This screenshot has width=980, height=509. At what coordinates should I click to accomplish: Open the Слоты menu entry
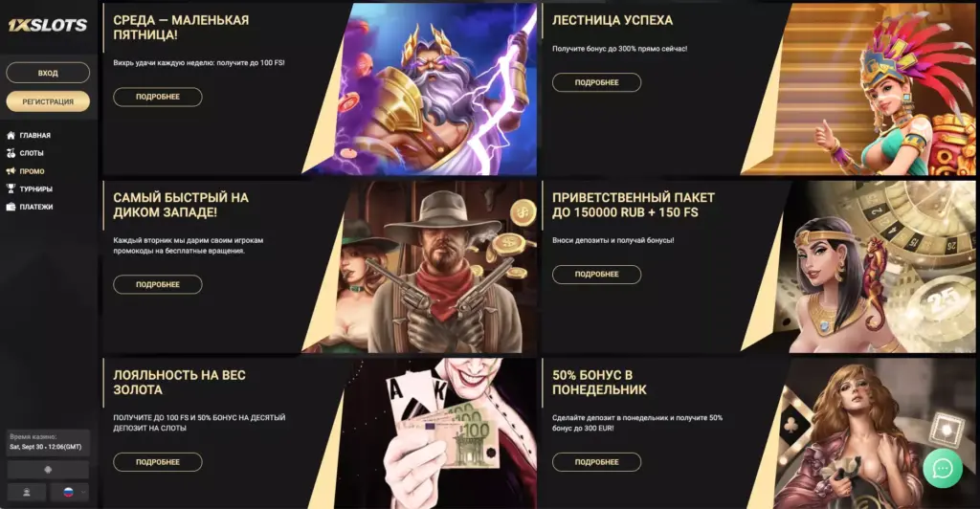32,153
